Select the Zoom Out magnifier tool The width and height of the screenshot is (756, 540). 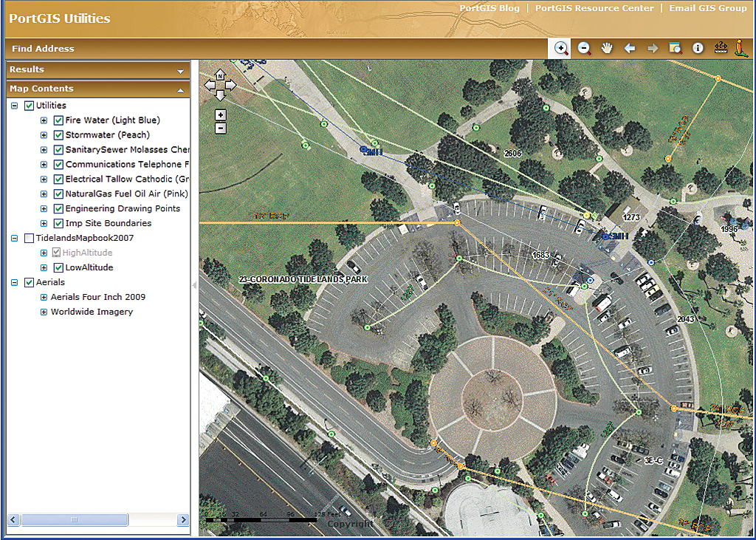click(585, 48)
